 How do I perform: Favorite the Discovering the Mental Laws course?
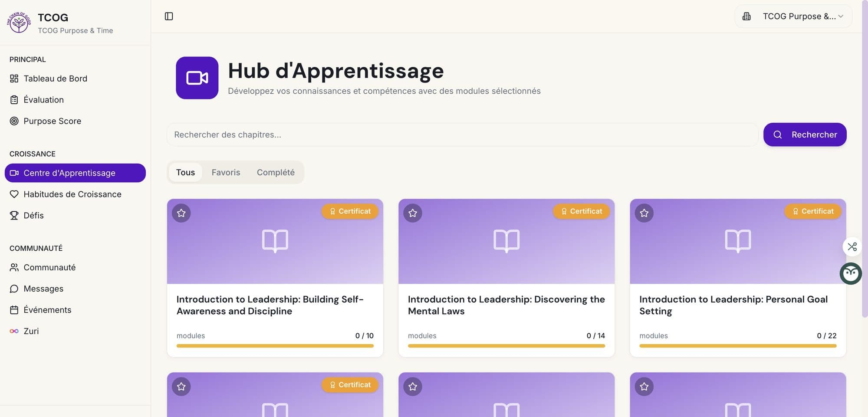[413, 213]
